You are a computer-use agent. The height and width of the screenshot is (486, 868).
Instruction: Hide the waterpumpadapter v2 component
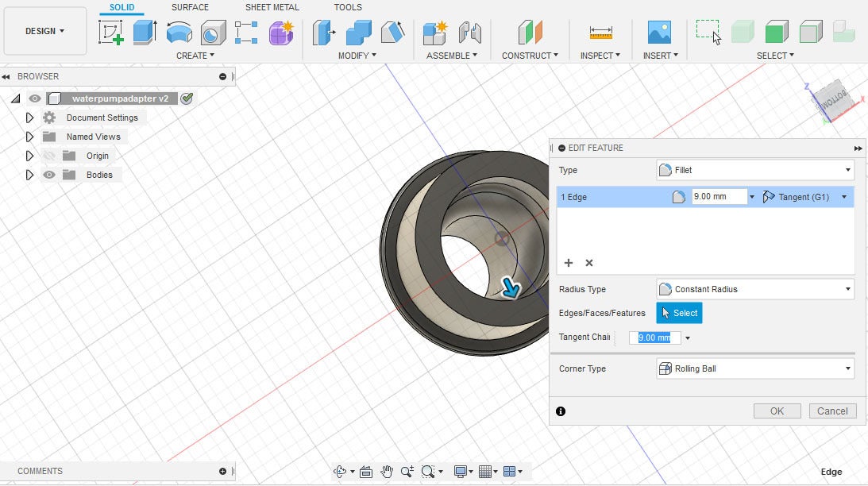34,98
